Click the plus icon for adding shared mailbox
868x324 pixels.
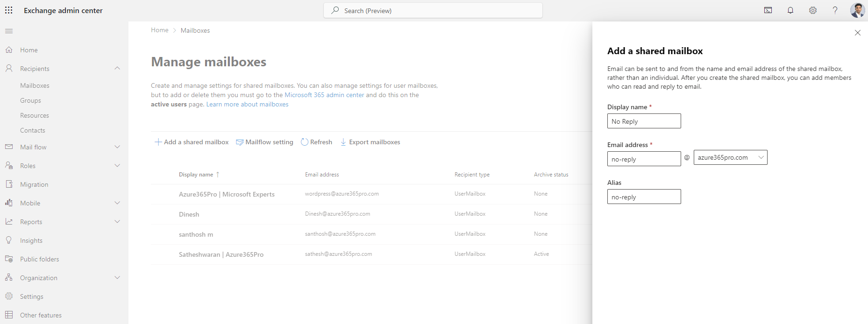[x=158, y=142]
